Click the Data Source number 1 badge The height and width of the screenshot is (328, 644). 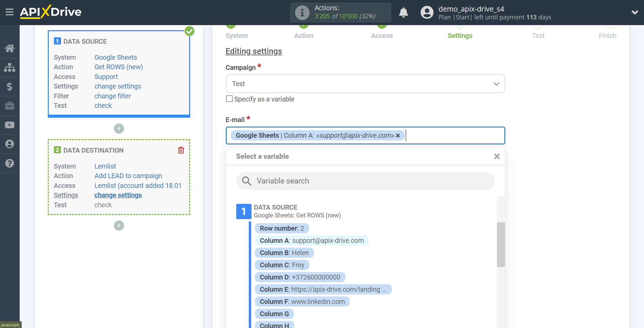(x=243, y=211)
